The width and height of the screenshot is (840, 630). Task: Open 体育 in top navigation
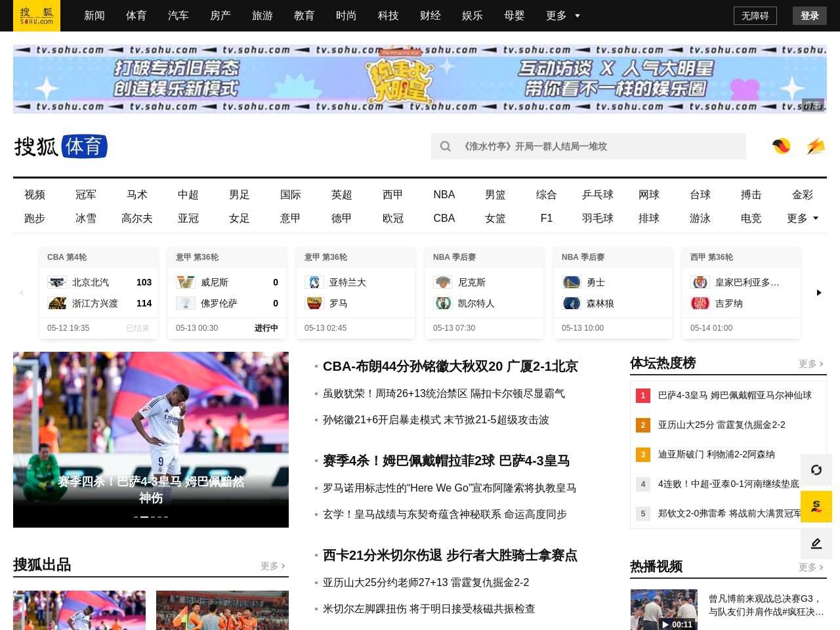pos(136,16)
